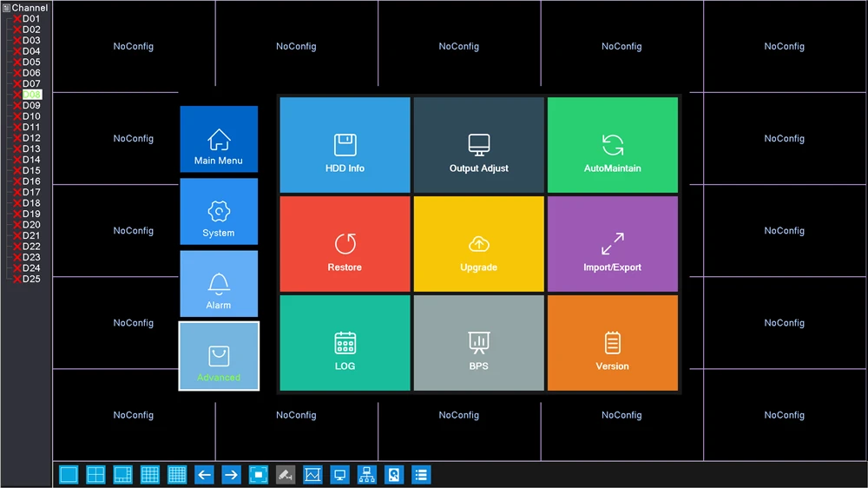Click the next page right arrow

tap(232, 475)
